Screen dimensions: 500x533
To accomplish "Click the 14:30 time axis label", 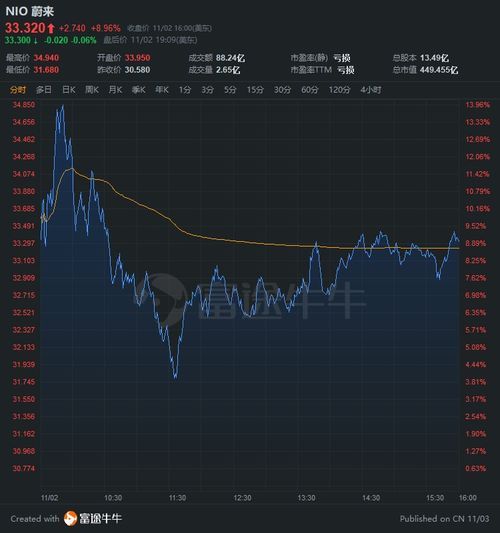I will click(371, 498).
